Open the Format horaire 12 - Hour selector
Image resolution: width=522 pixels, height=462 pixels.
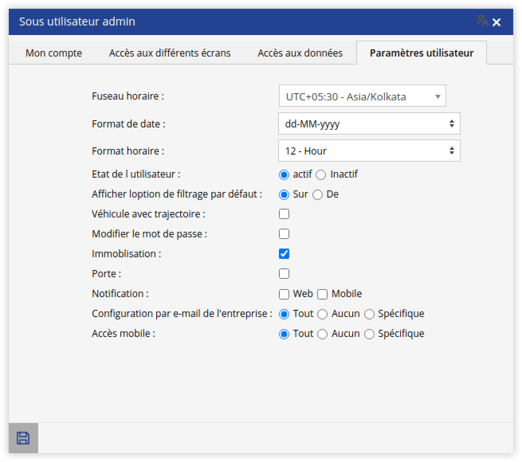pos(369,151)
